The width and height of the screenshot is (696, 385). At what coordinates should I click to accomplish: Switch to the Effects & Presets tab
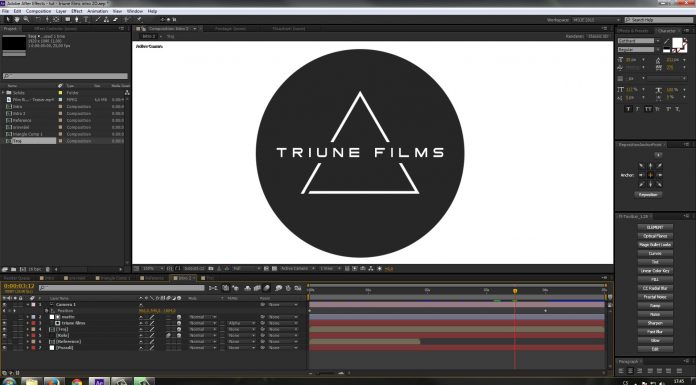(x=634, y=31)
